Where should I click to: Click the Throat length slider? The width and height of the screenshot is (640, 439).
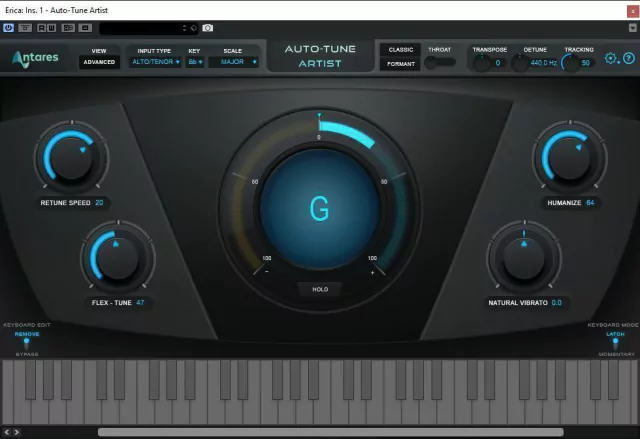440,62
